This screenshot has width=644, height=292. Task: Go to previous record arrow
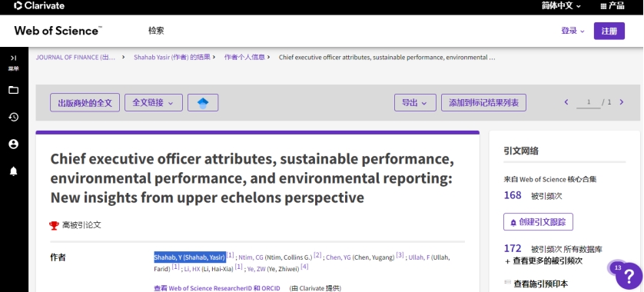pos(566,102)
